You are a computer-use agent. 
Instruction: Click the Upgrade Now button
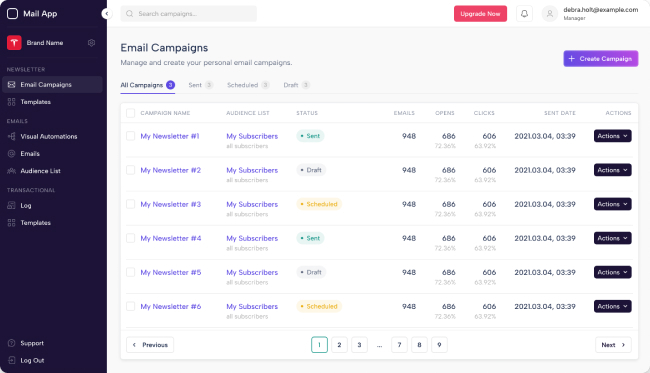click(x=480, y=14)
